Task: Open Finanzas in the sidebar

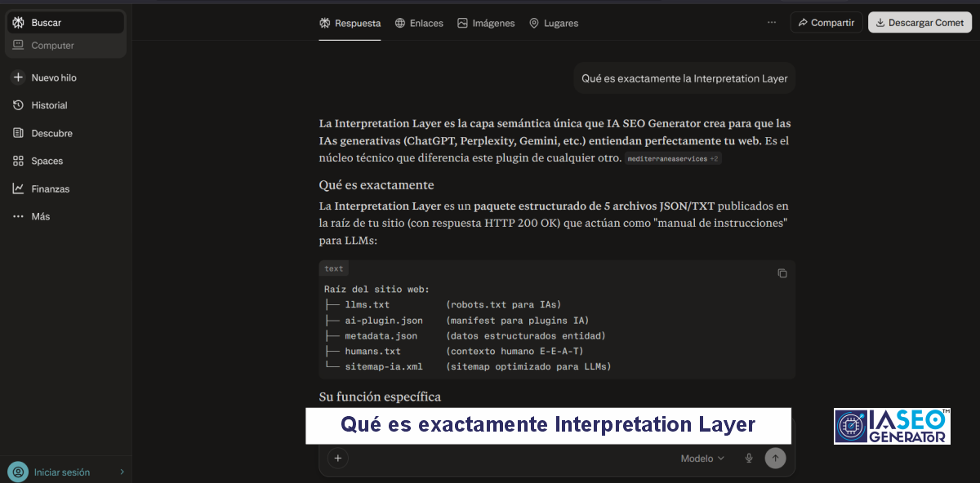Action: click(50, 188)
